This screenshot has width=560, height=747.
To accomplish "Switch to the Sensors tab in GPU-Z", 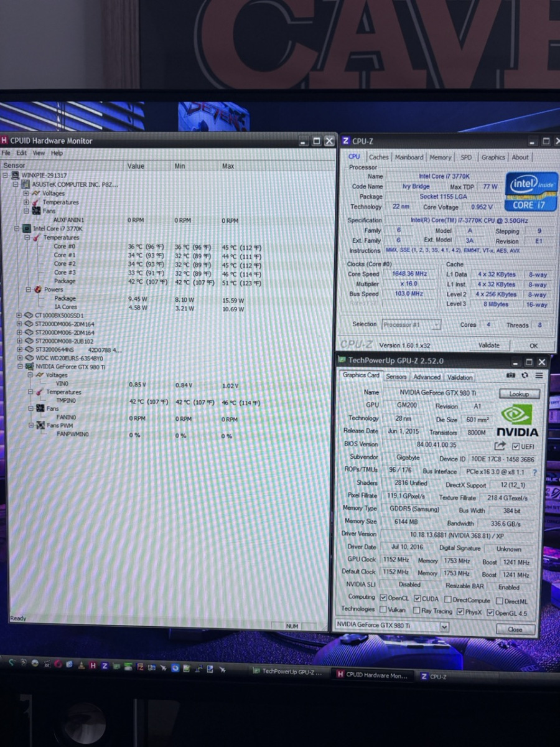I will coord(396,377).
